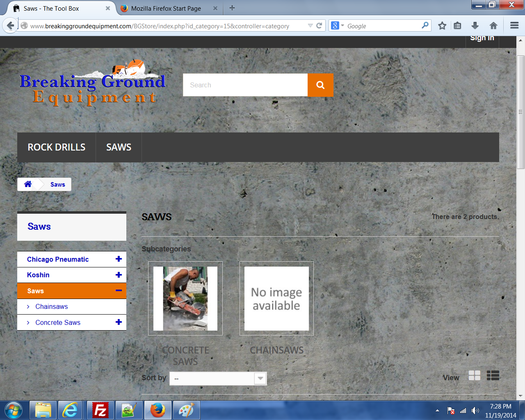Click the network signal tray icon
525x420 pixels.
pyautogui.click(x=463, y=411)
